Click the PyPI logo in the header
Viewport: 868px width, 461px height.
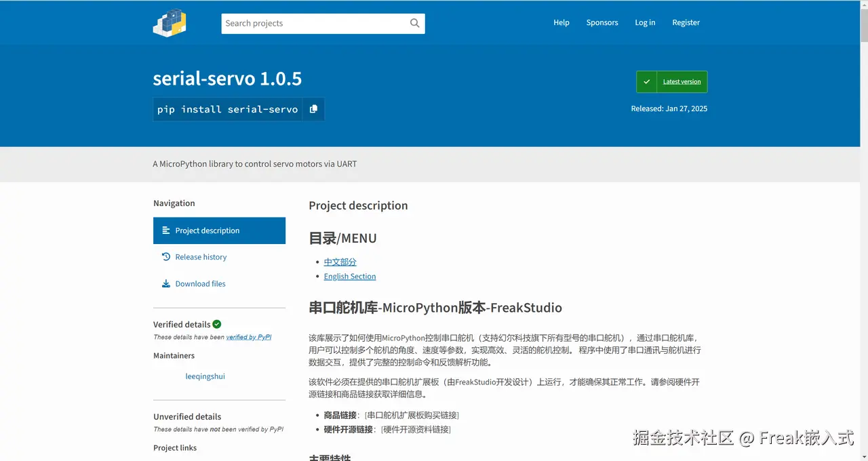point(170,22)
